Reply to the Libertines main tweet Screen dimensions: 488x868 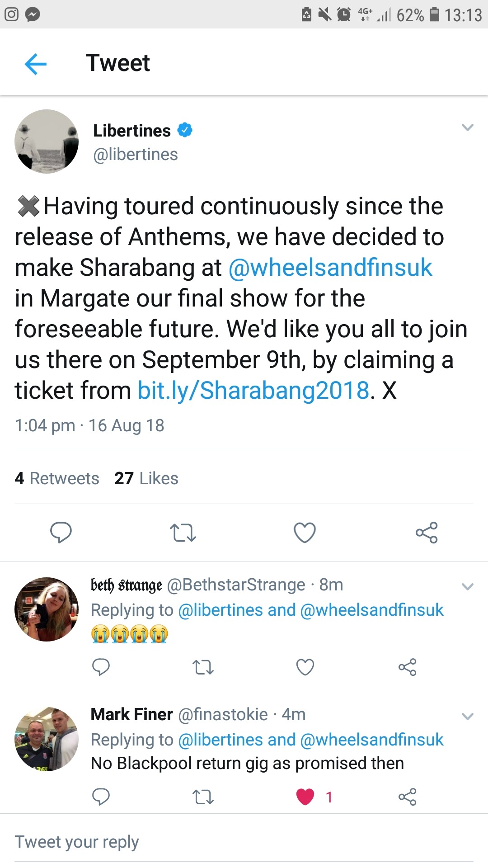point(61,532)
